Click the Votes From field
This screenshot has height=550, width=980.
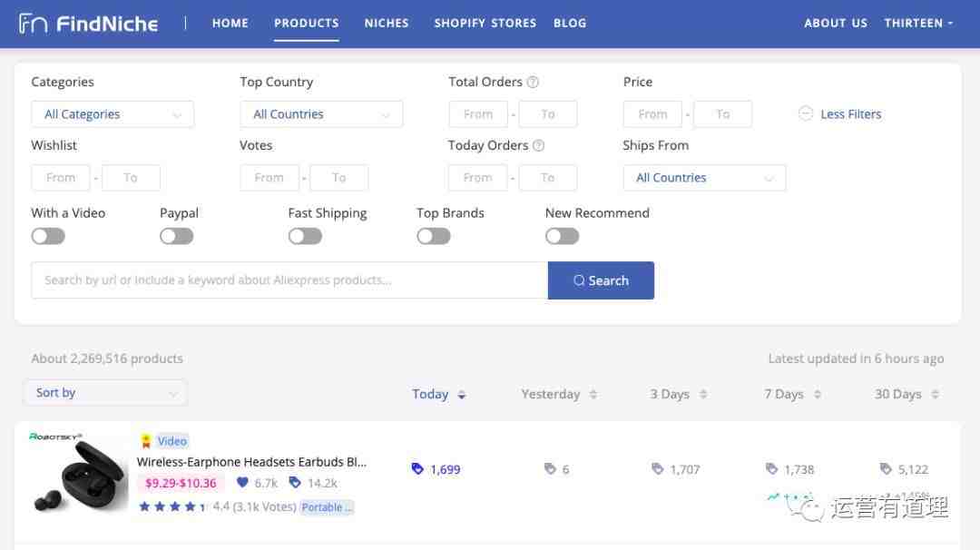pyautogui.click(x=269, y=178)
